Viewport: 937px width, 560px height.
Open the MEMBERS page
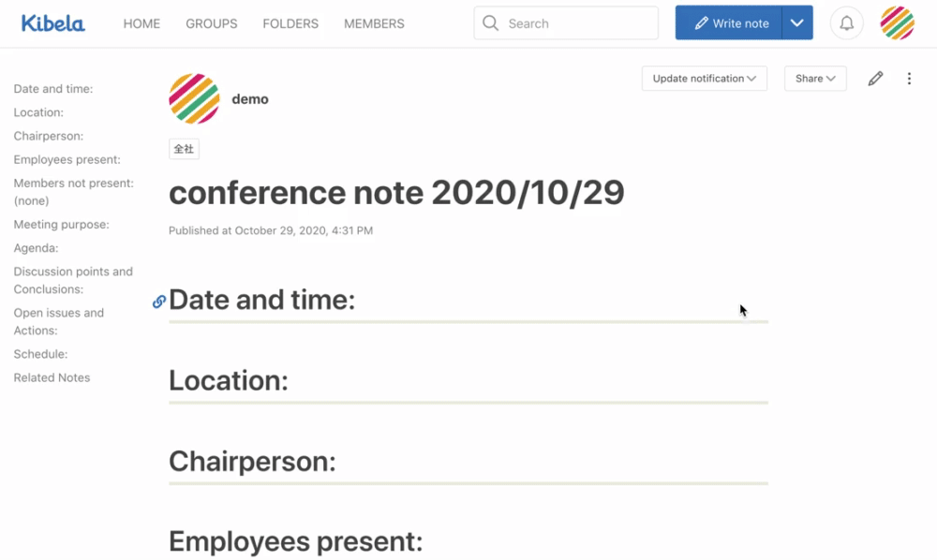point(374,23)
